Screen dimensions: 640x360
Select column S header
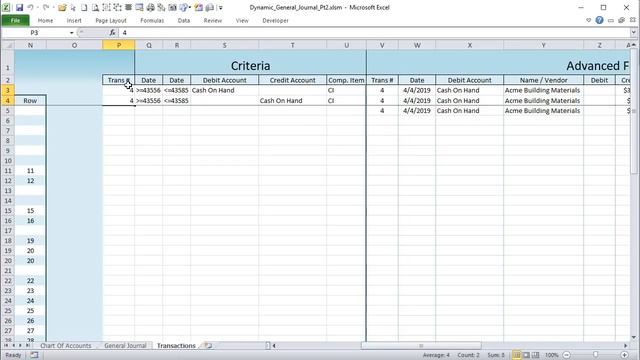(x=224, y=45)
